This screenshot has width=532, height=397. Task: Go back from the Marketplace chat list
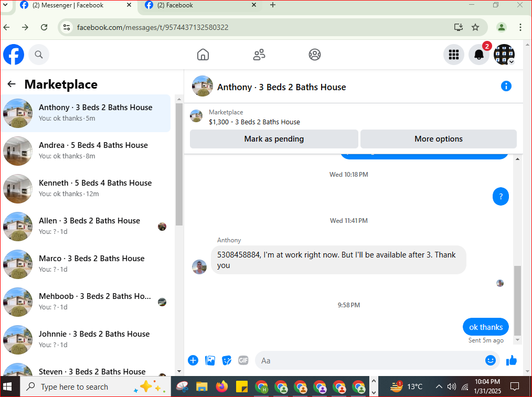12,84
